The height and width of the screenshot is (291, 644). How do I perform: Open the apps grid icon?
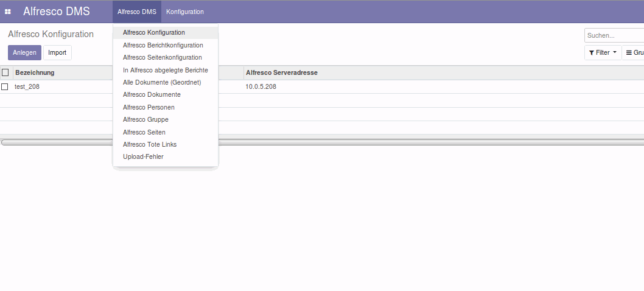click(7, 12)
